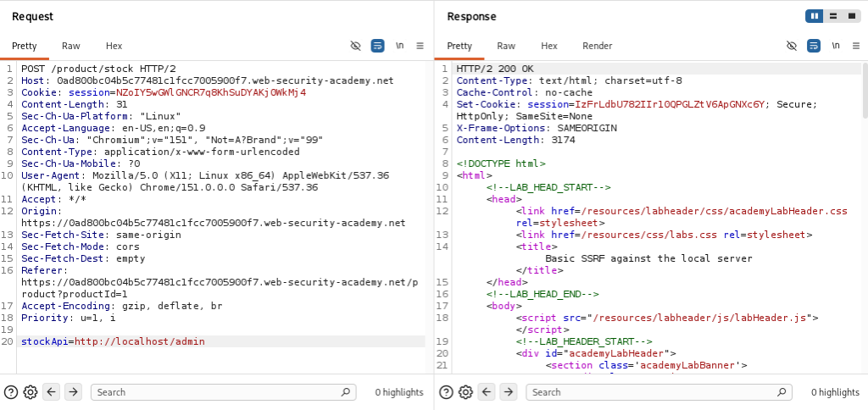868x410 pixels.
Task: Focus the Request panel search field
Action: tap(223, 392)
